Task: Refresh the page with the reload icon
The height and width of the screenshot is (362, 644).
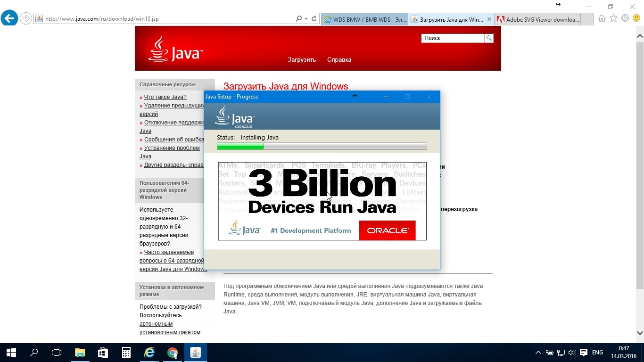Action: click(x=314, y=19)
